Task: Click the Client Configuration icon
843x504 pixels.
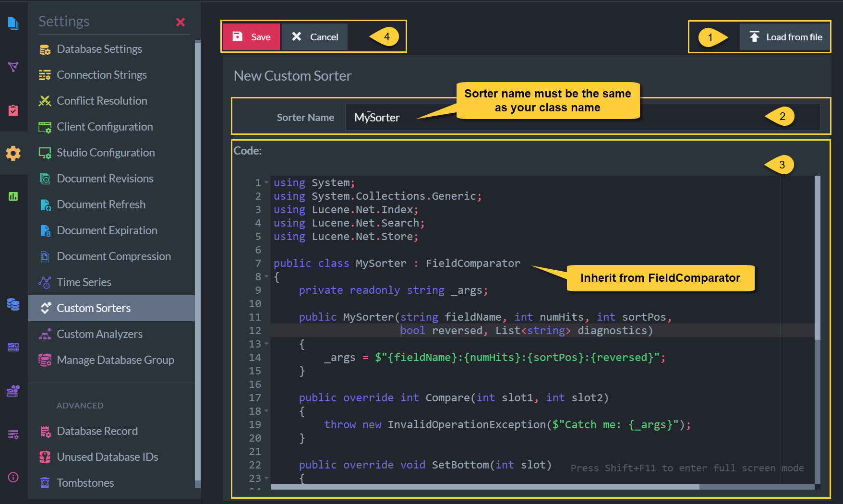Action: 45,127
